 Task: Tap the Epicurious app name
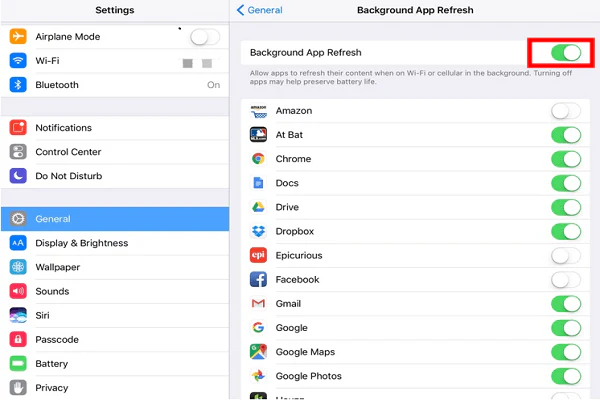[299, 255]
